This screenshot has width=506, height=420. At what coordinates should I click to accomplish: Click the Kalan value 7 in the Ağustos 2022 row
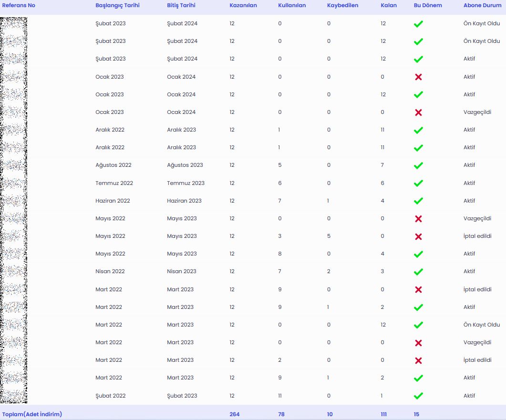coord(382,165)
